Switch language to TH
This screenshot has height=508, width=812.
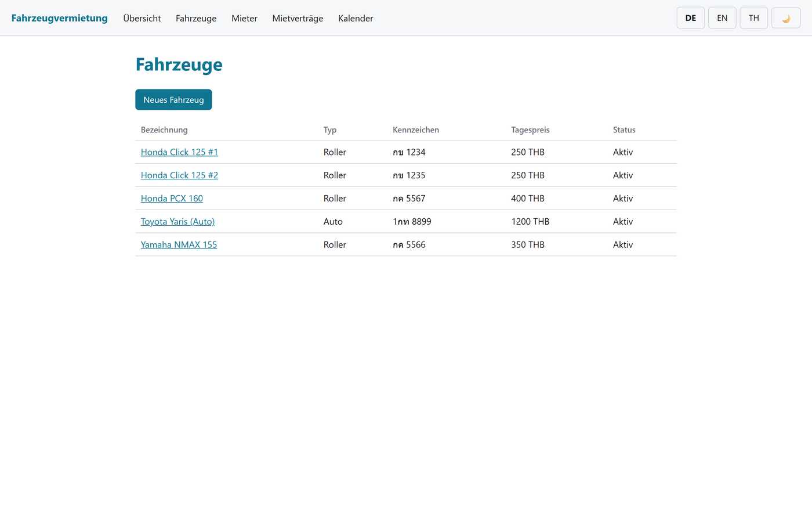[x=754, y=18]
